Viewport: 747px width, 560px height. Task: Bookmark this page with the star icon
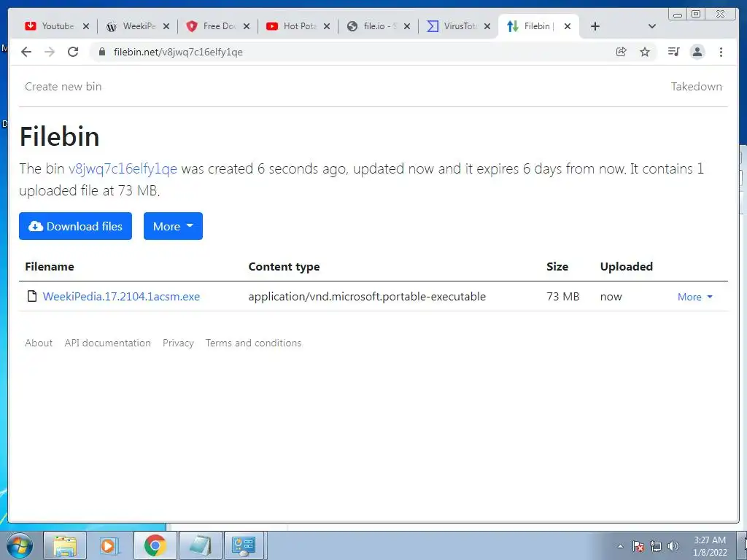(645, 52)
